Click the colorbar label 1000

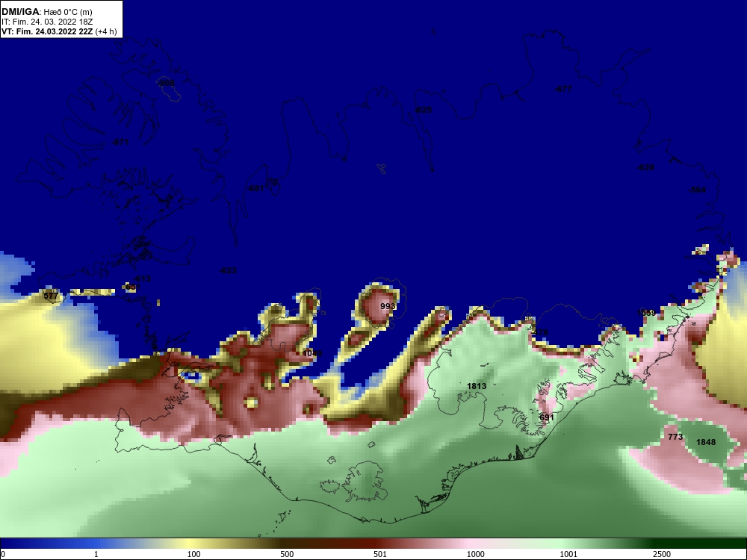tap(475, 554)
